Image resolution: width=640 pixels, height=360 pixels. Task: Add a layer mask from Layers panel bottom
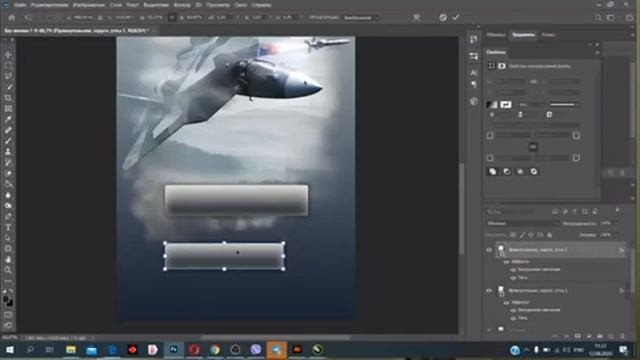coord(577,336)
